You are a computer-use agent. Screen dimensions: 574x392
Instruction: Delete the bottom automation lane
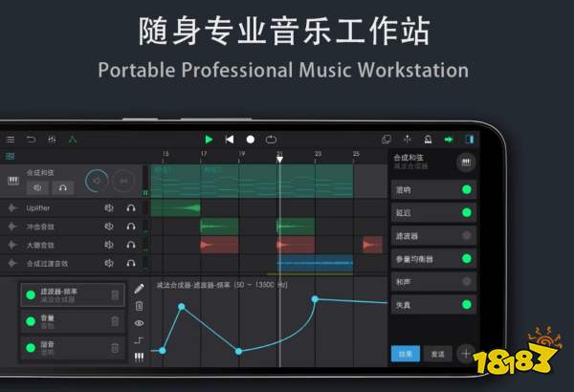115,347
